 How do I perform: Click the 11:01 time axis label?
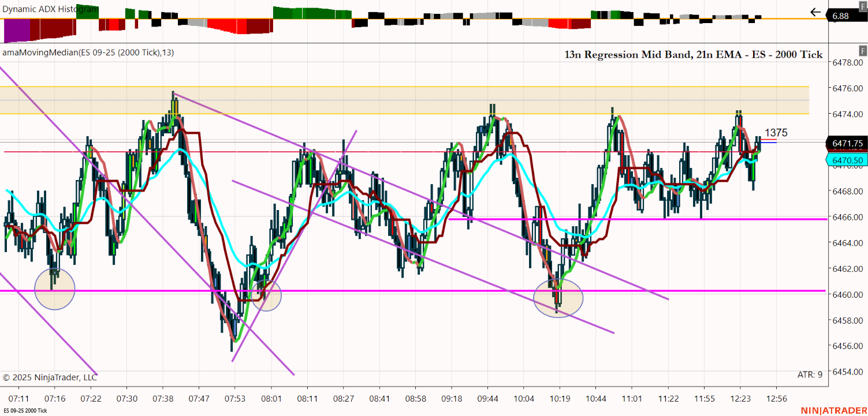tap(632, 399)
